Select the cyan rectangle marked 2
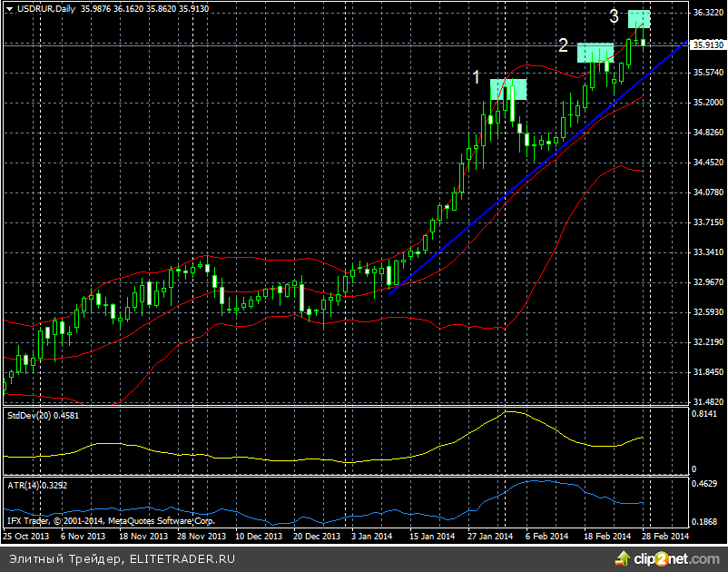Screen dimensions: 728x572 point(595,53)
